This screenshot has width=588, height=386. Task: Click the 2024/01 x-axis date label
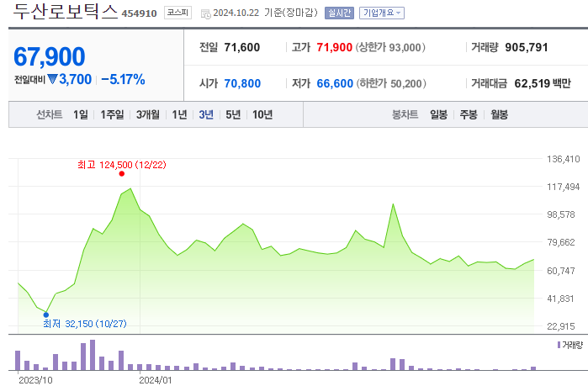coord(156,380)
